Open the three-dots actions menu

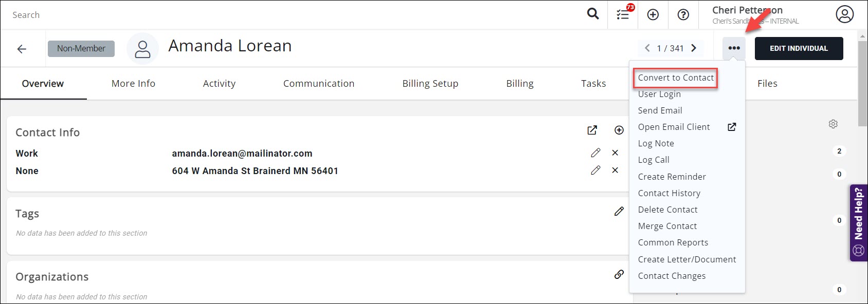734,48
